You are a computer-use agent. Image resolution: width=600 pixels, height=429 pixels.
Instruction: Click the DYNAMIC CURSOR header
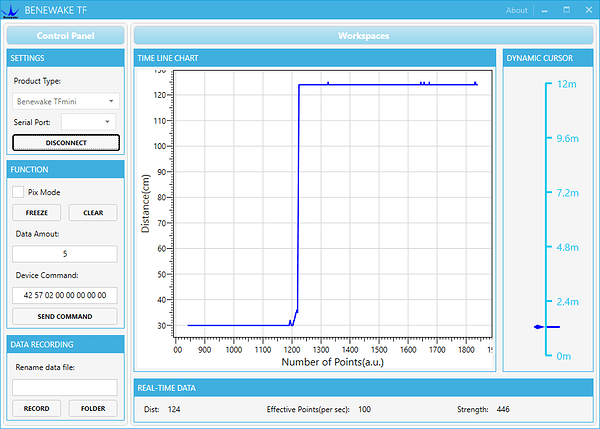click(548, 58)
